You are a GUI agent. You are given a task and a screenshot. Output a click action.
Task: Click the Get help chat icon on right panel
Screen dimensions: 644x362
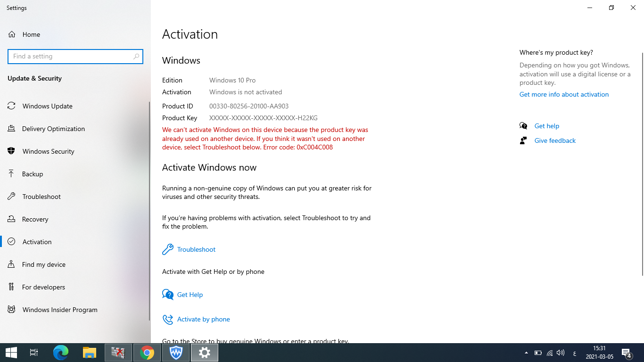(x=523, y=126)
